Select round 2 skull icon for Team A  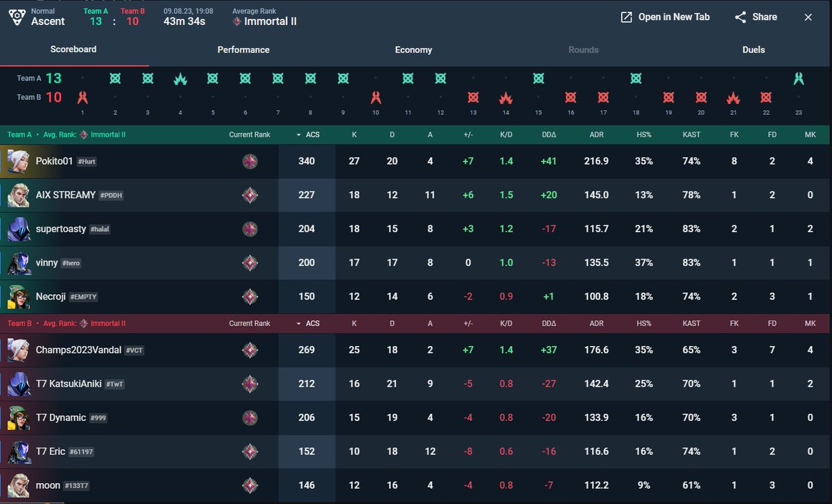115,78
